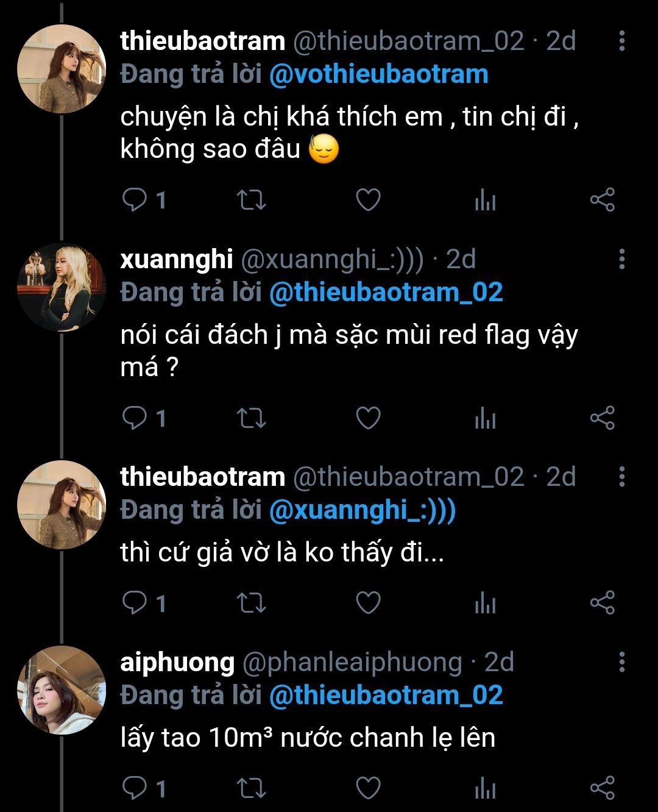Open the @vothieubaotram mention link
Image resolution: width=658 pixels, height=812 pixels.
(x=378, y=74)
